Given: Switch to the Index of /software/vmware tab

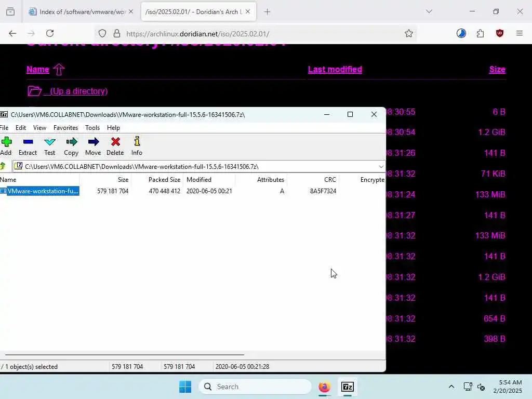Looking at the screenshot, I should coord(81,11).
